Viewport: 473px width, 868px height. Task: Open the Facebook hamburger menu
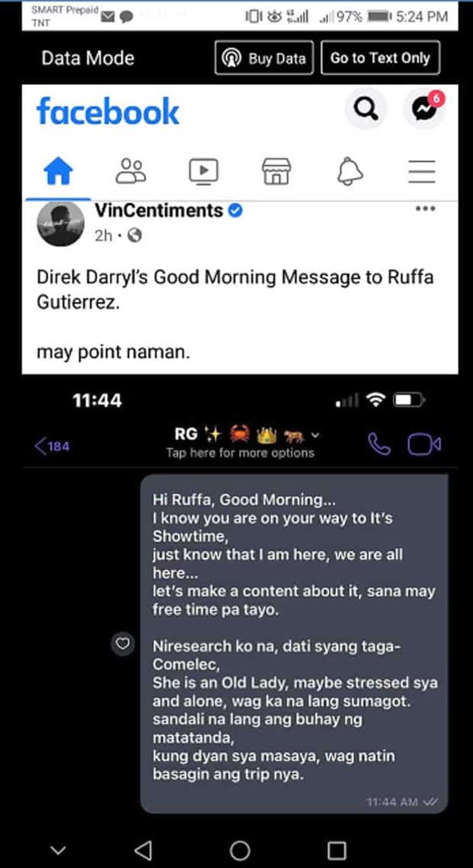coord(421,171)
